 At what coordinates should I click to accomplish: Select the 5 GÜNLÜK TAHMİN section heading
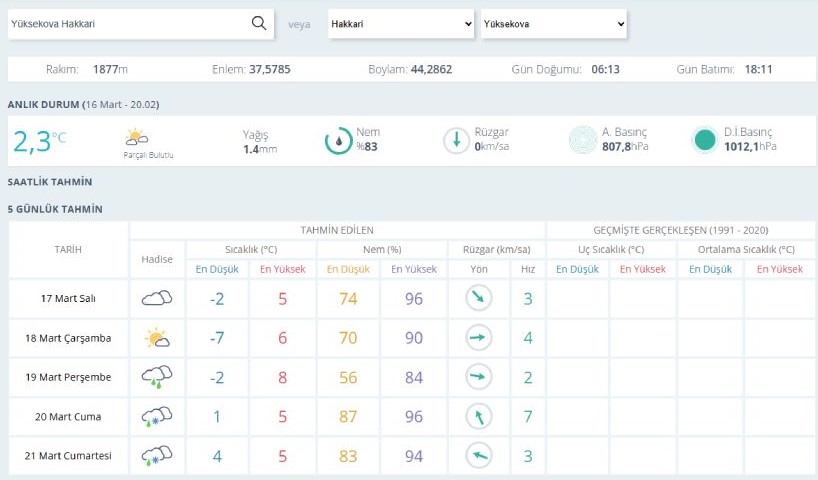coord(54,209)
